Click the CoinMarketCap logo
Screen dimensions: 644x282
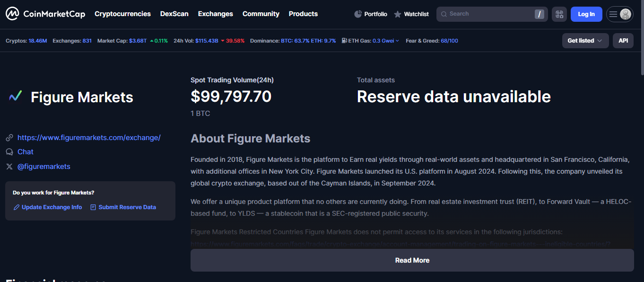point(45,14)
